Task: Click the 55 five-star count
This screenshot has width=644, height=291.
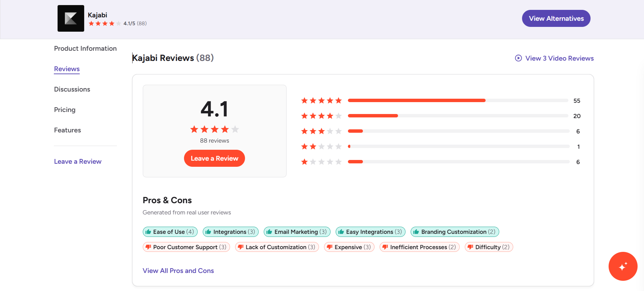Action: (x=577, y=101)
